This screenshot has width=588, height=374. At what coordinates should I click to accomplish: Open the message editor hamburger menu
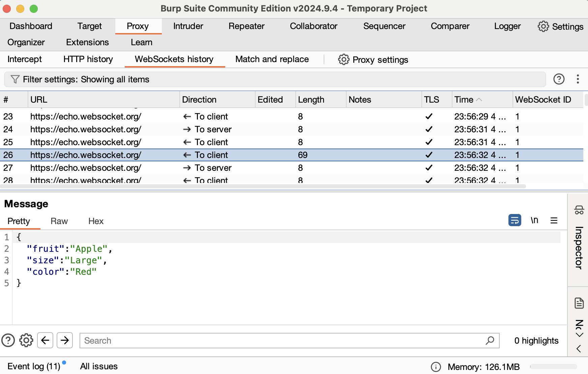tap(554, 220)
